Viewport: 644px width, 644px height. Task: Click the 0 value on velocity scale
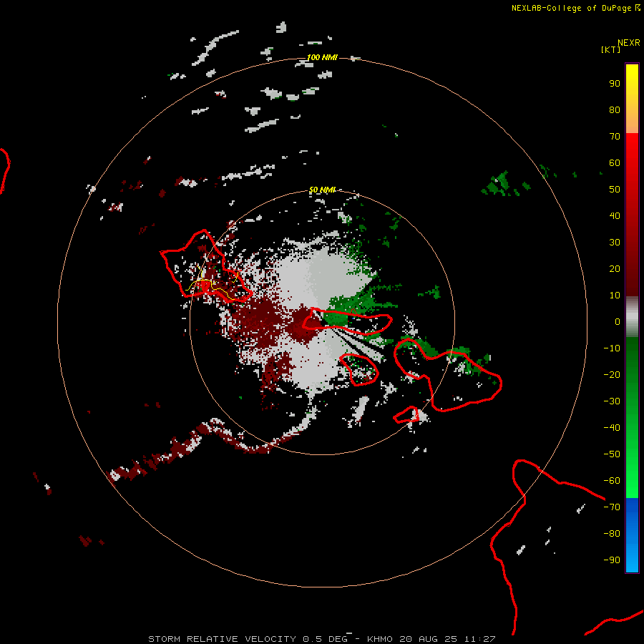point(618,322)
